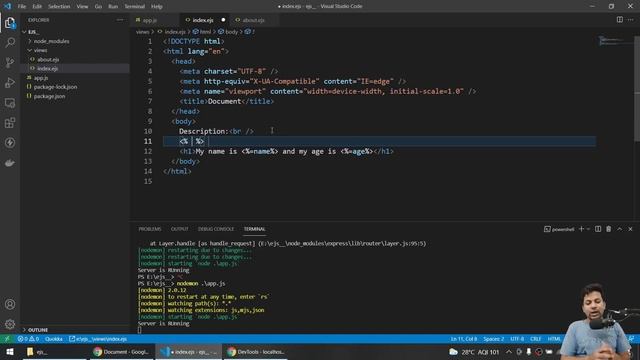The width and height of the screenshot is (640, 360).
Task: Switch to Chrome Document taskbar window
Action: coord(121,352)
